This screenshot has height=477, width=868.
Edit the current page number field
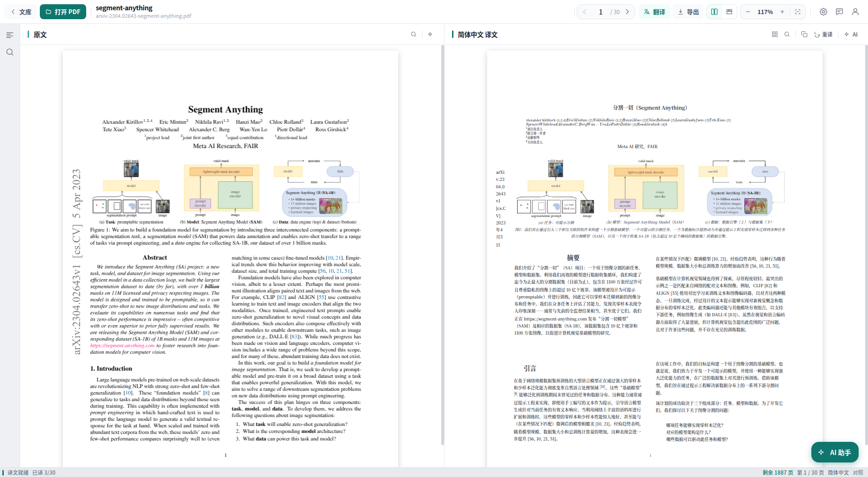[601, 12]
